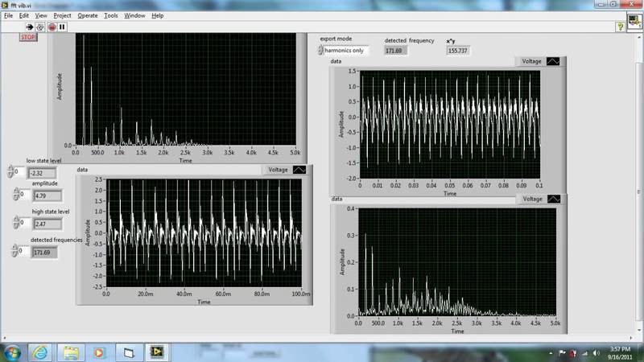Click the LabVIEW icon in the taskbar
The image size is (644, 362).
(156, 352)
